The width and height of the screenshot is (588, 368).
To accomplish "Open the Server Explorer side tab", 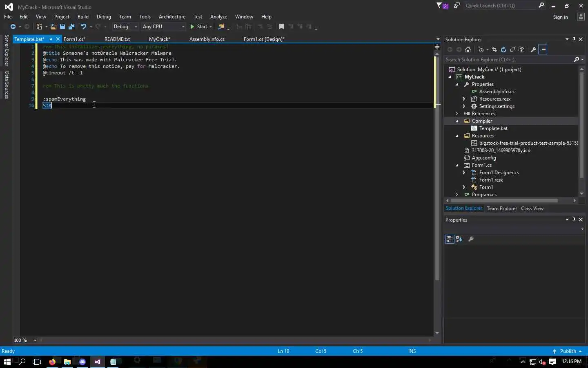I will [7, 51].
